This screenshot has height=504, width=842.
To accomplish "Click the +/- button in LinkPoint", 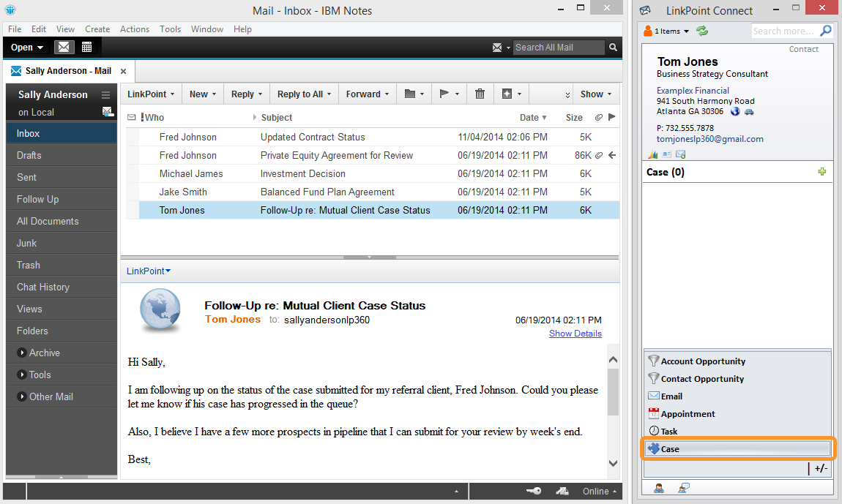I will click(x=820, y=468).
